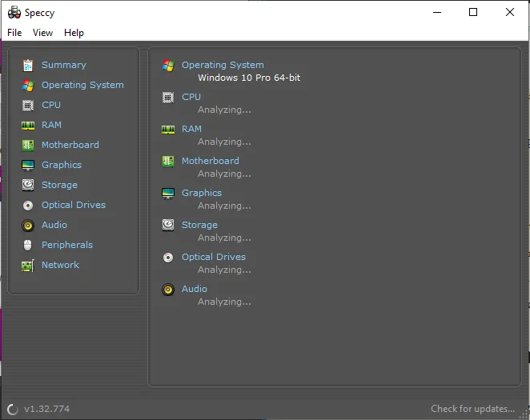The height and width of the screenshot is (420, 530).
Task: Click Check for updates link
Action: pos(472,409)
